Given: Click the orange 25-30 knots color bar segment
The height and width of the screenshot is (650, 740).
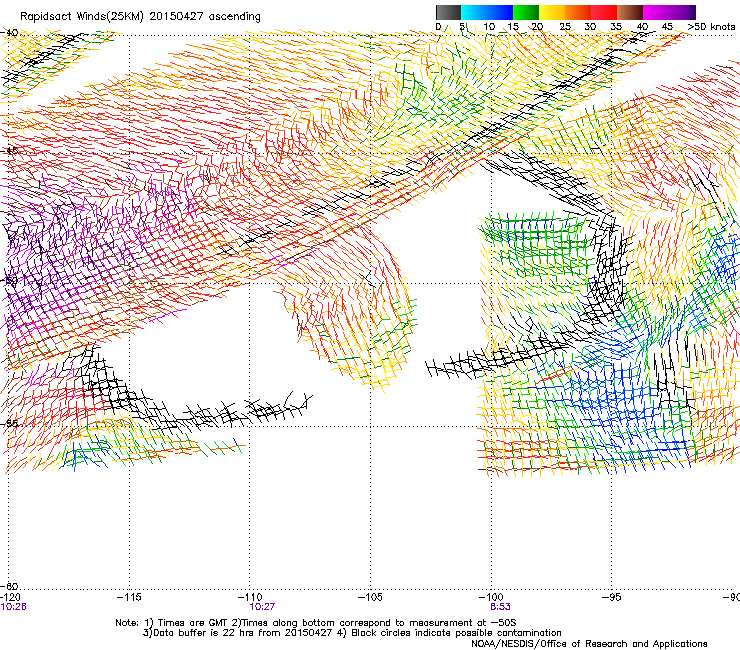Looking at the screenshot, I should [578, 13].
